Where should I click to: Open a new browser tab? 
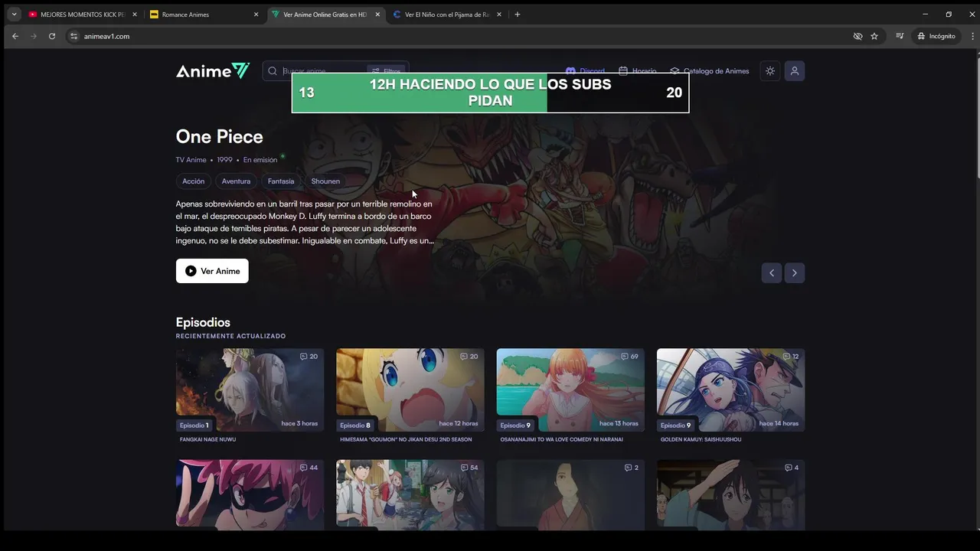click(518, 15)
